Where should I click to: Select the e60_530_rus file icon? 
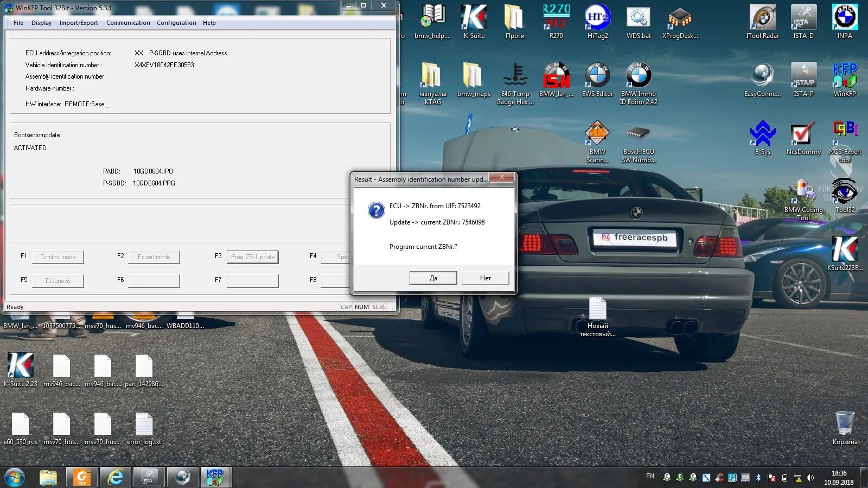(x=21, y=428)
